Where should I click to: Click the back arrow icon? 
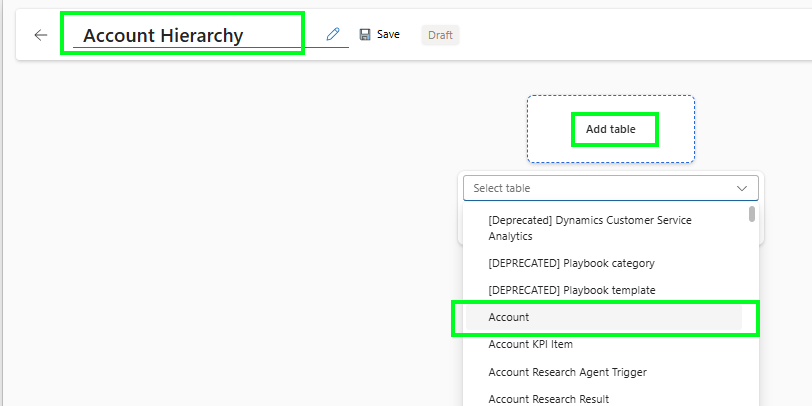click(40, 35)
